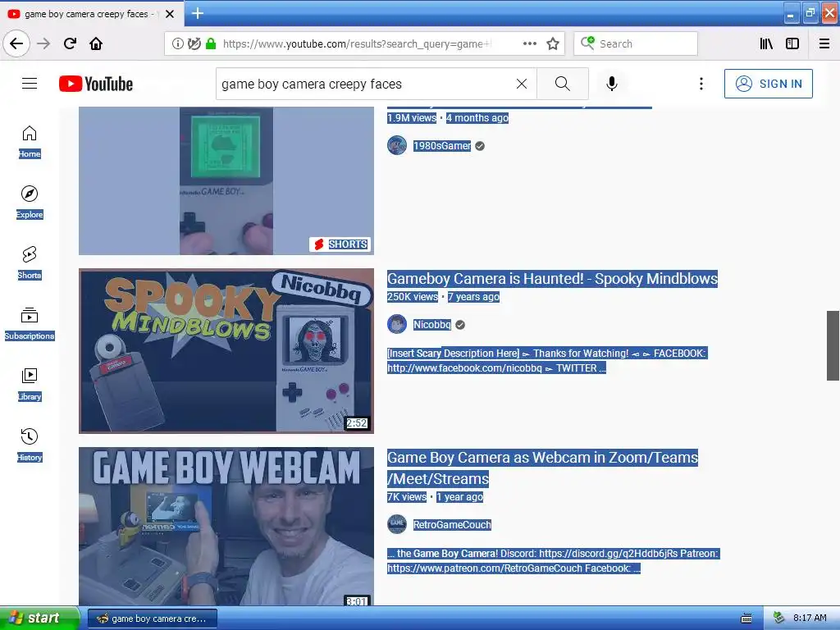Close the game boy camera creepy faces tab
Image resolution: width=840 pixels, height=630 pixels.
[x=169, y=14]
